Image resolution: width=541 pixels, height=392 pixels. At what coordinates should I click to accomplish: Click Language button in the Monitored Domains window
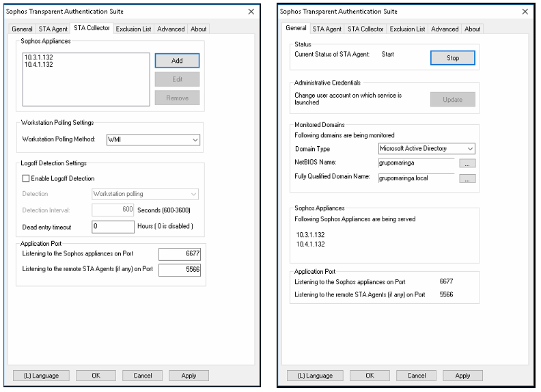click(x=315, y=375)
